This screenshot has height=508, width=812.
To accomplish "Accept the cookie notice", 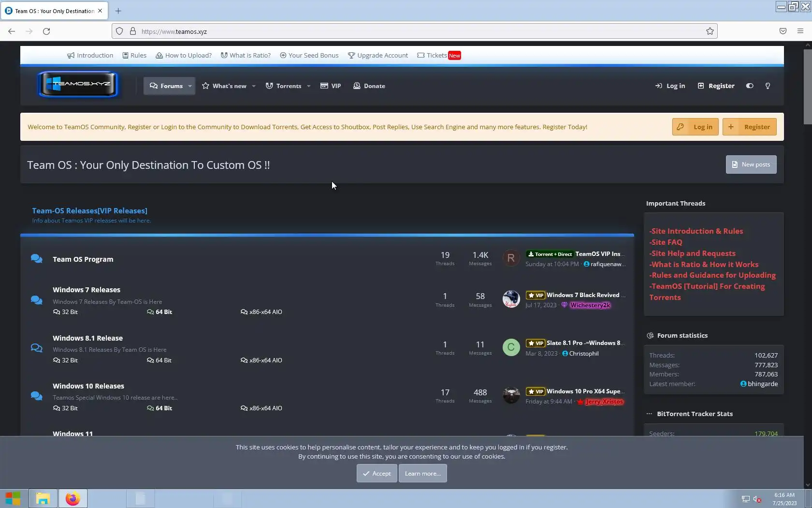I will [x=377, y=473].
